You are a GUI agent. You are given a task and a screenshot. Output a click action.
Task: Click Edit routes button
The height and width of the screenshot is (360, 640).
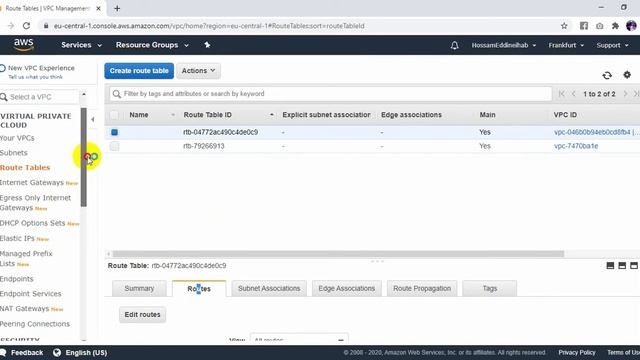tap(142, 315)
